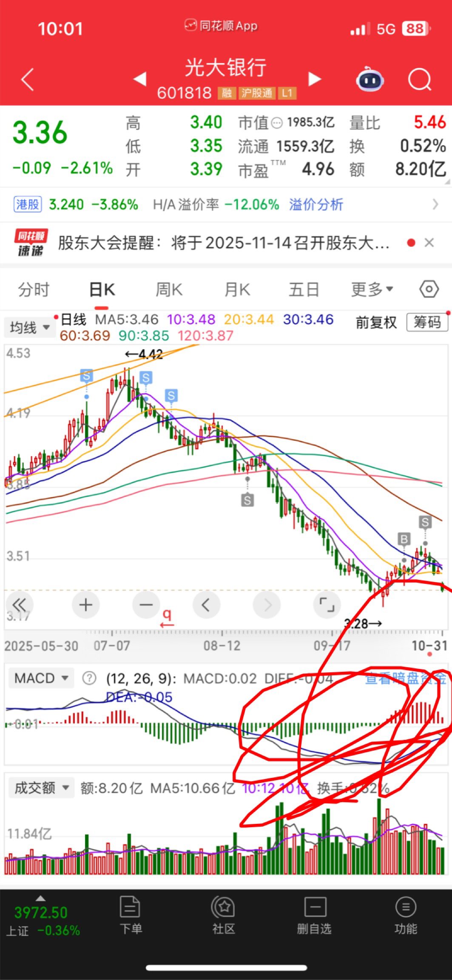Open the shareholder meeting reminder text
This screenshot has height=980, width=452.
[x=224, y=243]
